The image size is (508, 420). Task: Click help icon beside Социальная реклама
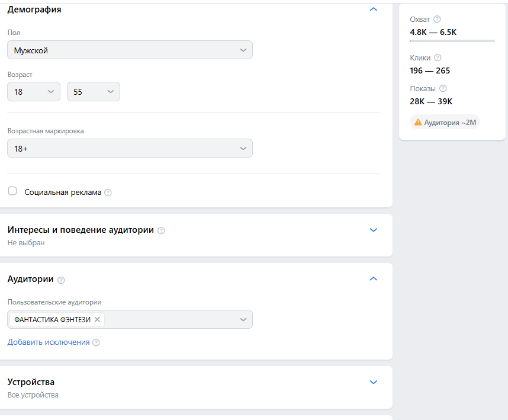(108, 193)
